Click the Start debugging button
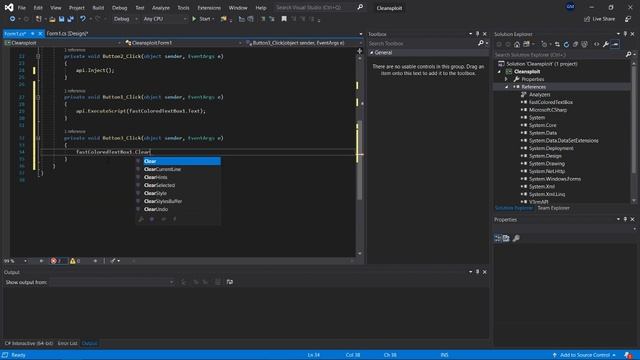The width and height of the screenshot is (640, 360). (203, 19)
